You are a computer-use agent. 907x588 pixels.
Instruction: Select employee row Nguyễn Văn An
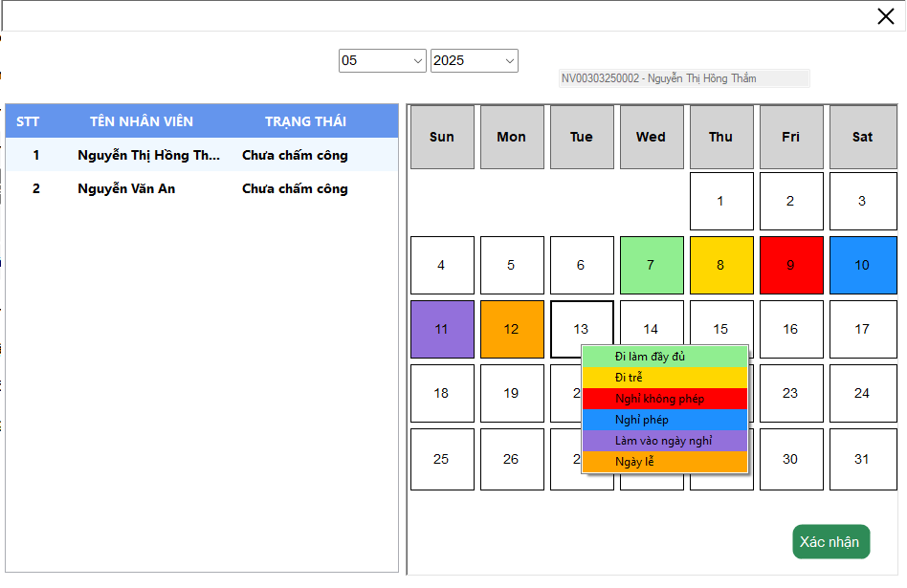tap(202, 188)
